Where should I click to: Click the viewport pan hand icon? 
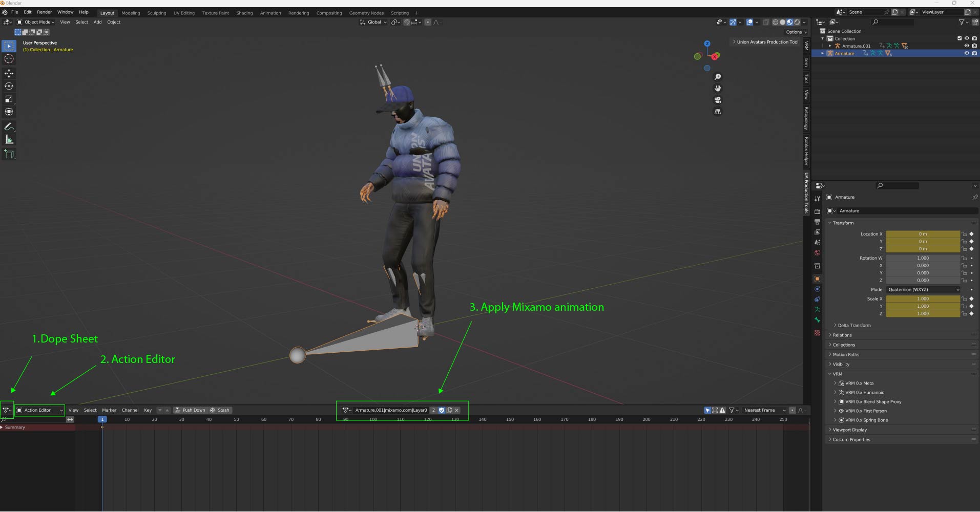click(x=718, y=89)
